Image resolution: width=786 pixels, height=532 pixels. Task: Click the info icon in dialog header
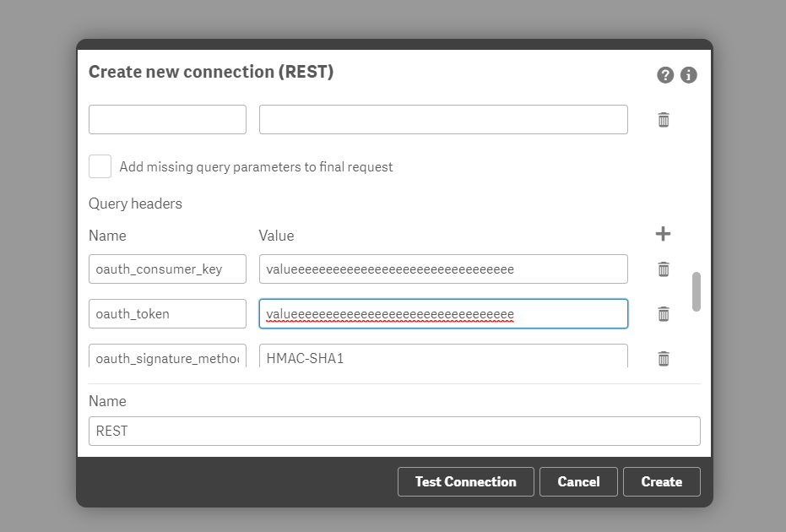click(689, 75)
